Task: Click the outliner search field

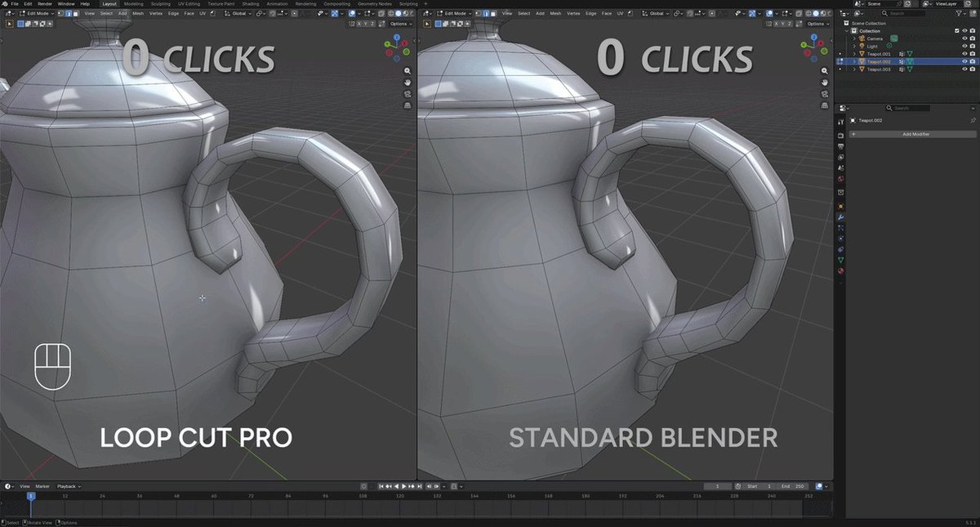Action: point(905,13)
